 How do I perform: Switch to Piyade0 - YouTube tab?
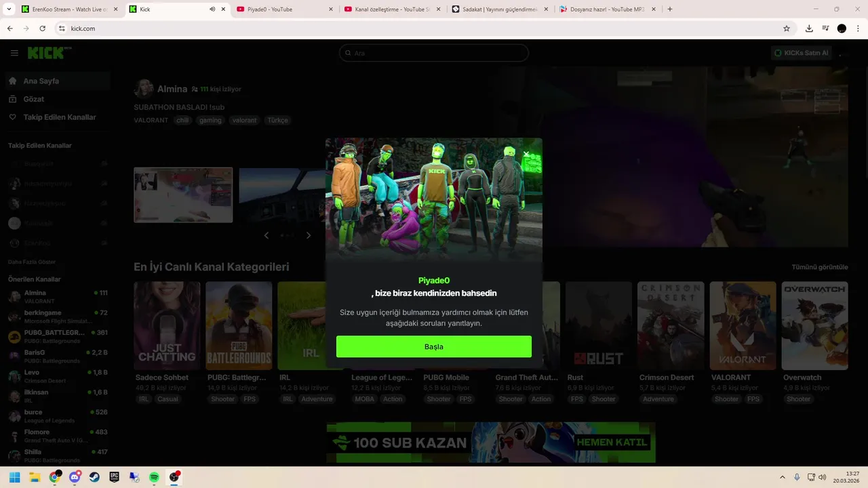click(285, 9)
